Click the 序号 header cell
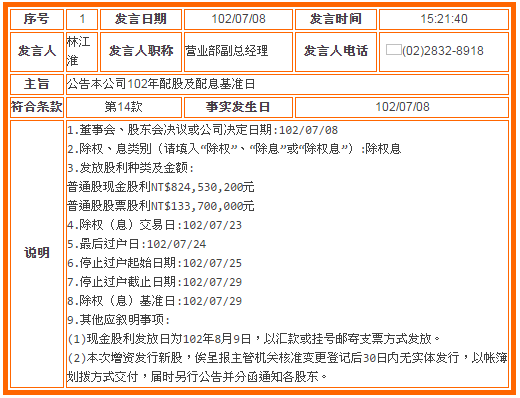The height and width of the screenshot is (398, 520). tap(37, 19)
